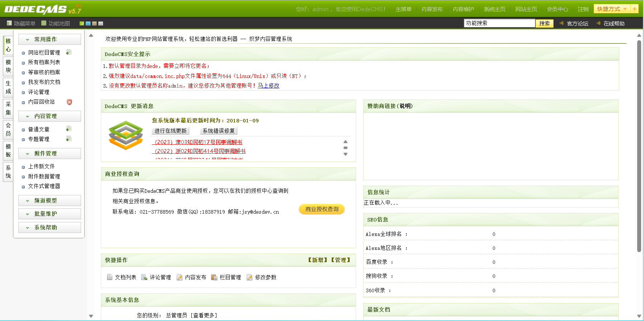The width and height of the screenshot is (644, 321).
Task: Switch to the 会员 side tab
Action: tap(8, 130)
